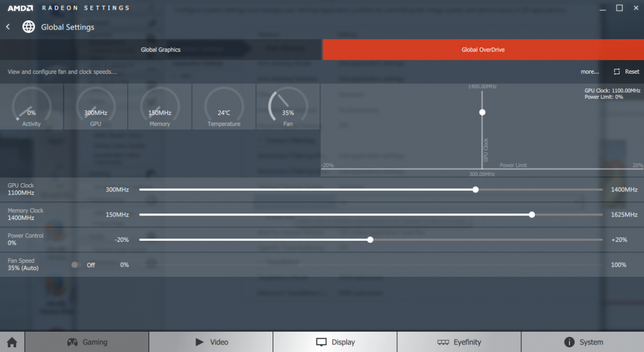The width and height of the screenshot is (644, 352).
Task: Reset OverDrive settings with Reset button
Action: point(627,71)
